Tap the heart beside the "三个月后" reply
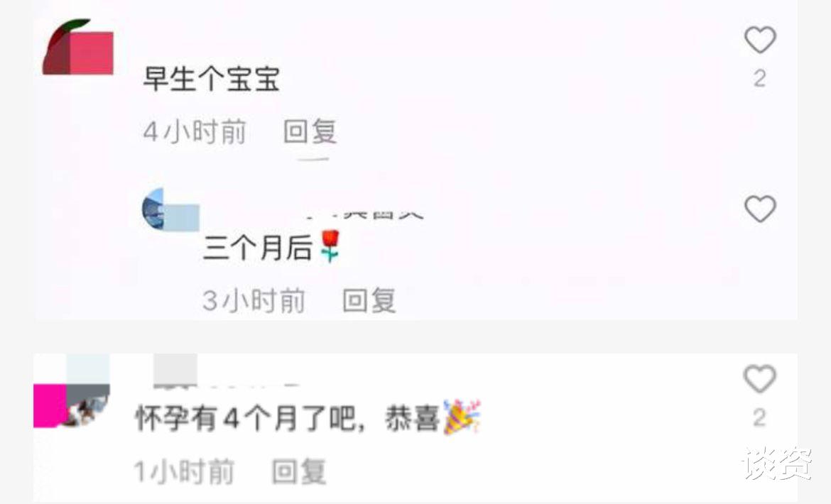Image resolution: width=831 pixels, height=504 pixels. click(x=760, y=209)
